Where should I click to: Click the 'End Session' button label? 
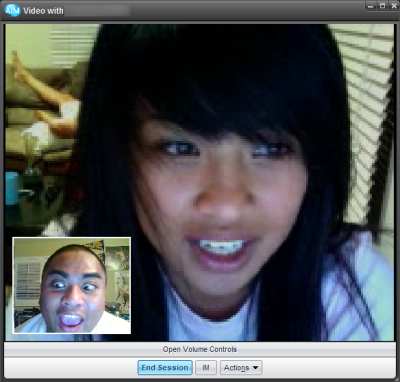pos(165,368)
